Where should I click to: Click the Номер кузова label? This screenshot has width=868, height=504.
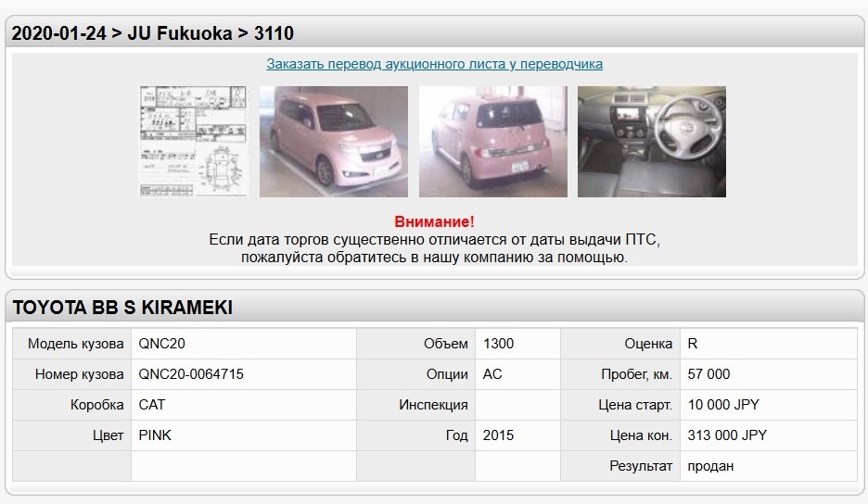pyautogui.click(x=79, y=374)
